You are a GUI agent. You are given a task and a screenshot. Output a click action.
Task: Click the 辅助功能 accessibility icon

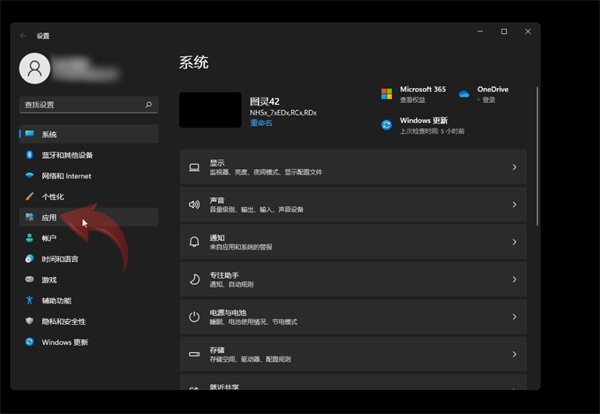30,300
